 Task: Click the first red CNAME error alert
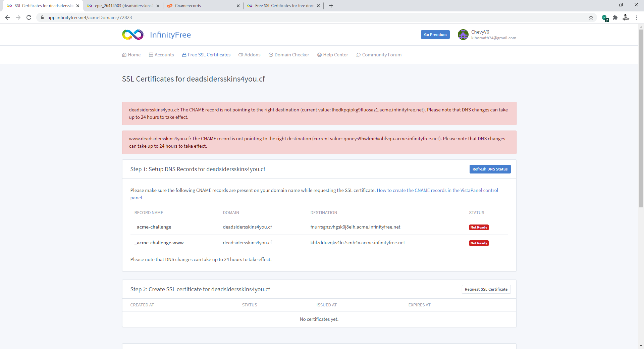pyautogui.click(x=319, y=113)
